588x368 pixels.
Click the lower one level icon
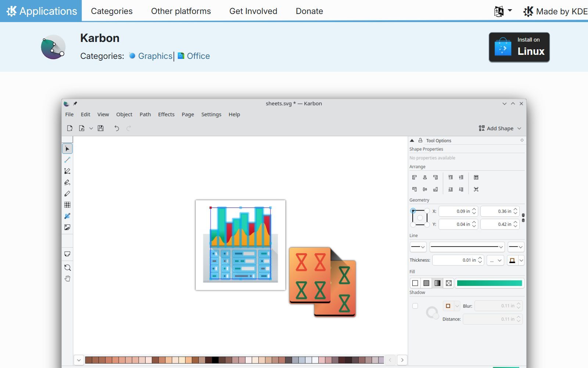[461, 189]
